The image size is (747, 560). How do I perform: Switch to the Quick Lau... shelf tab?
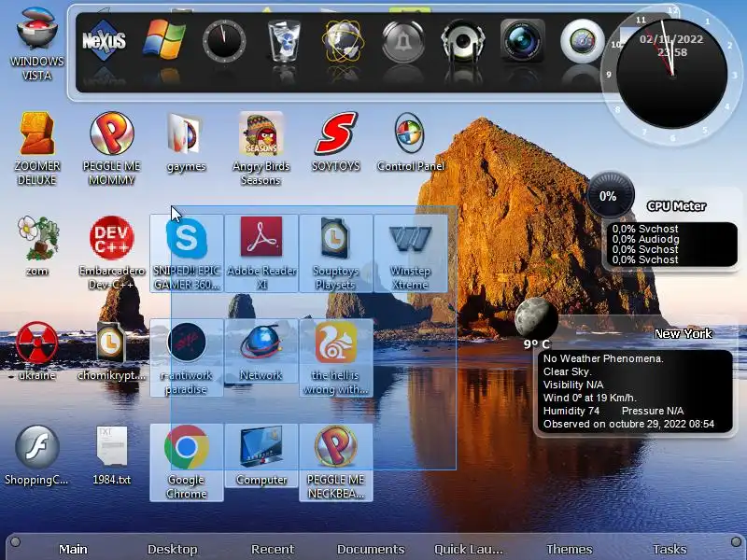pyautogui.click(x=469, y=549)
